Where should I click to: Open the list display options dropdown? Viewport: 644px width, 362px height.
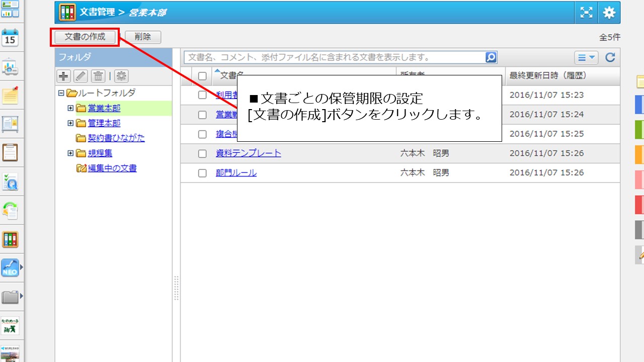585,57
